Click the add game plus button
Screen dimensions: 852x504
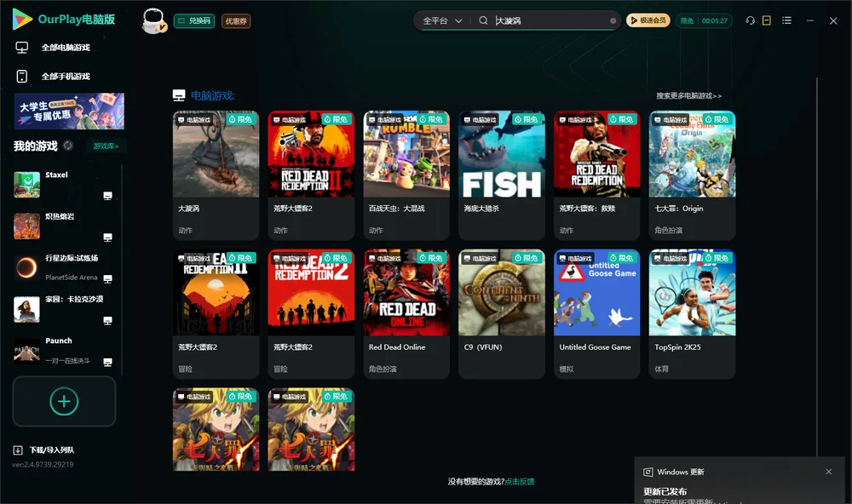click(x=64, y=401)
